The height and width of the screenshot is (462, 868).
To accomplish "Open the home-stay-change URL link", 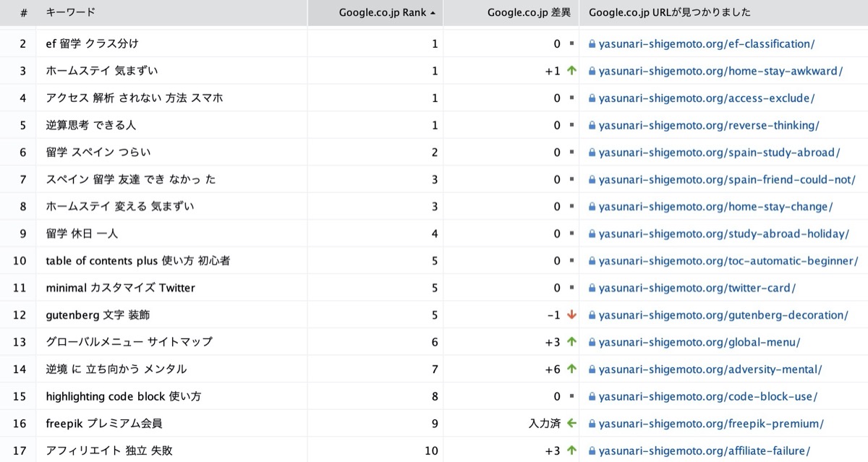I will [x=716, y=207].
